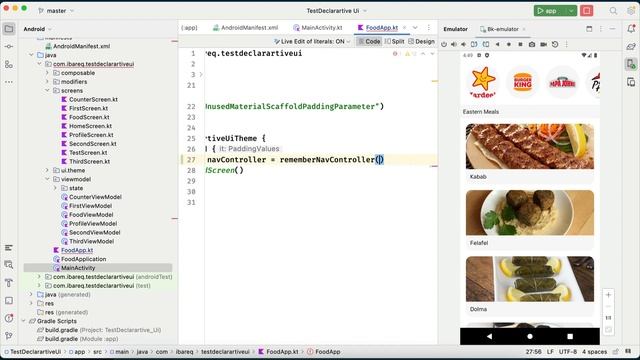
Task: Click emulator volume down button
Action: 464,44
